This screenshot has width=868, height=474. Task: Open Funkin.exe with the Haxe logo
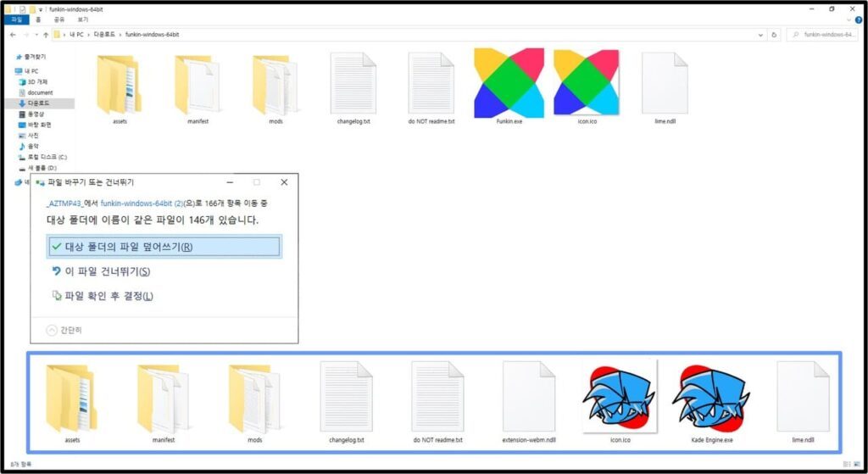tap(509, 86)
